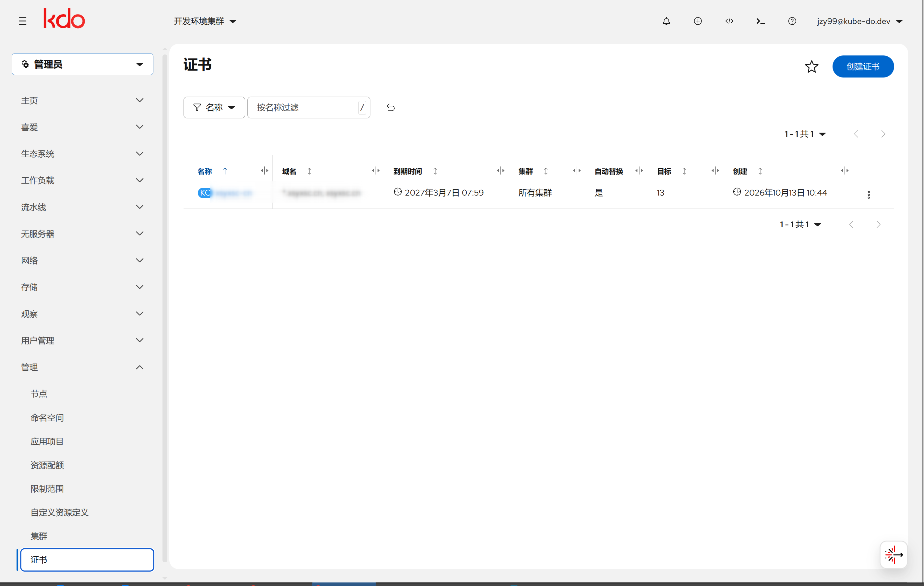Open the 管理员 perspective switcher
Viewport: 924px width, 586px height.
82,64
